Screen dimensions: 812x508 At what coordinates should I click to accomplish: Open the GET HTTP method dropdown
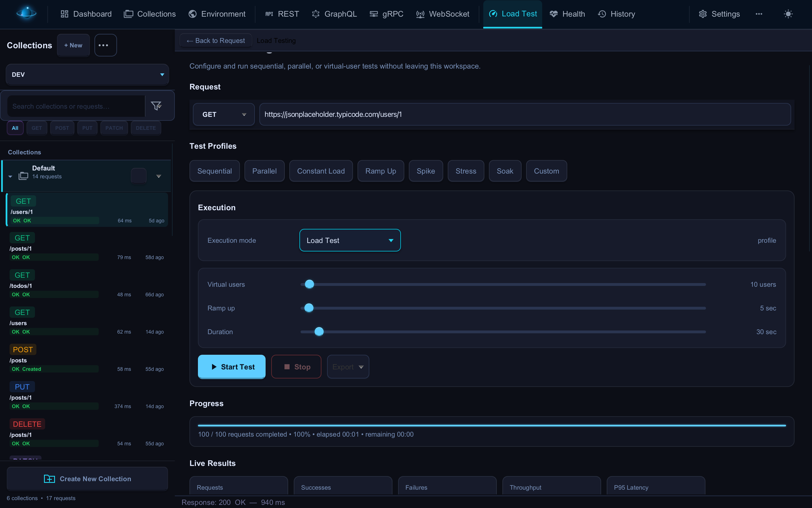coord(224,114)
